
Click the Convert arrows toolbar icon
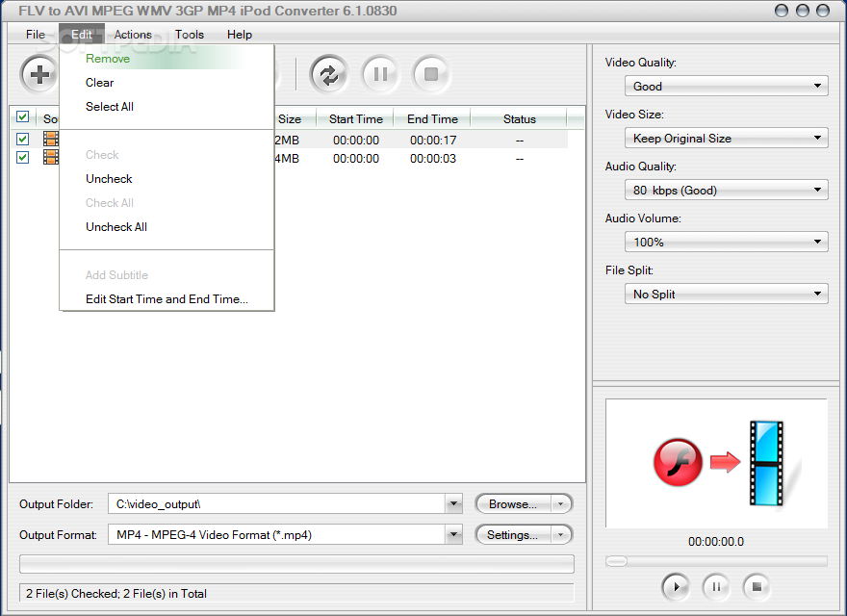coord(329,74)
